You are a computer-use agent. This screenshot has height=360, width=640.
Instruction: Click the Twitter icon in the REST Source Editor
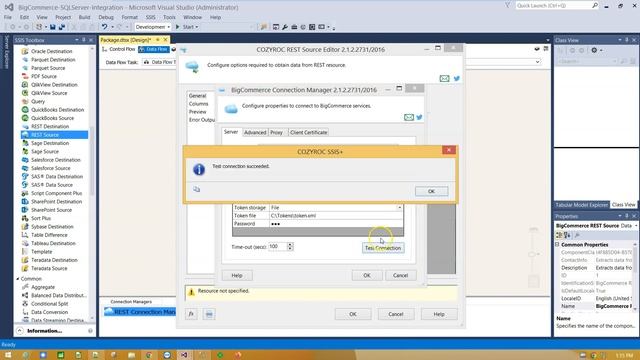tap(456, 78)
